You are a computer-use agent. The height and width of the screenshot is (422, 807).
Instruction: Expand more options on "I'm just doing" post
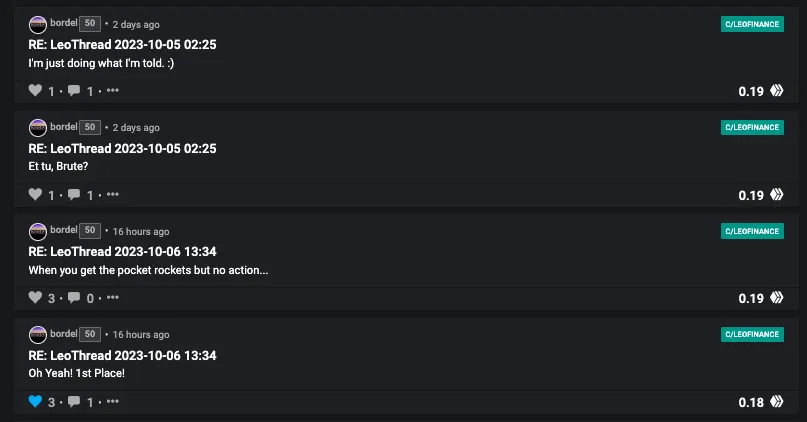coord(113,90)
